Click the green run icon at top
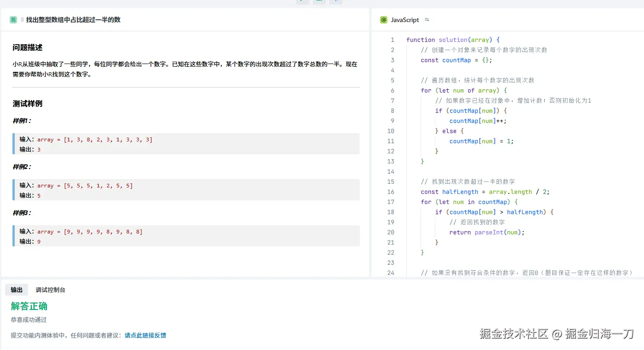 [302, 1]
